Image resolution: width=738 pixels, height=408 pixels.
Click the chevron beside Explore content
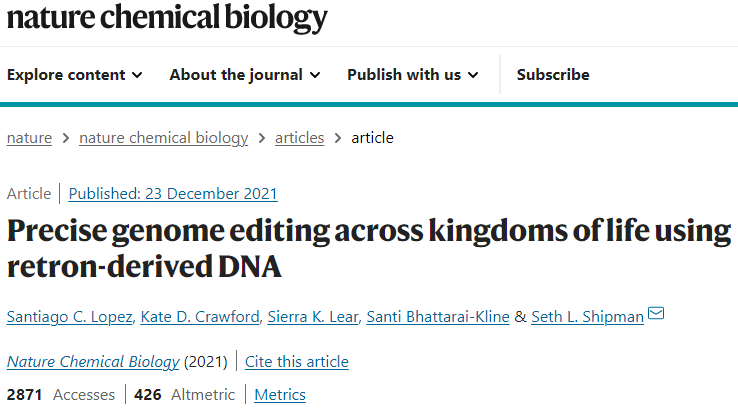(x=137, y=75)
